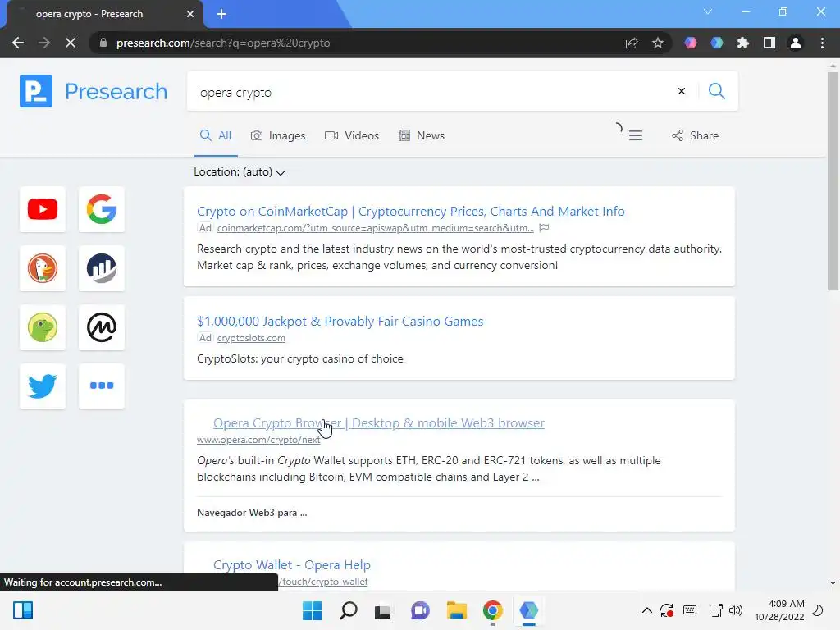
Task: Open Crypto Wallet - Opera Help result
Action: [x=291, y=564]
